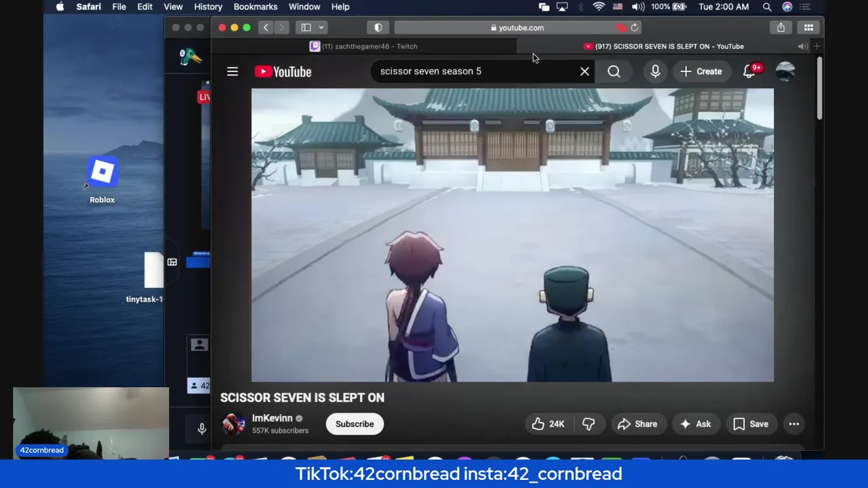Toggle the Safari sidebar
Image resolution: width=868 pixels, height=488 pixels.
pos(306,28)
